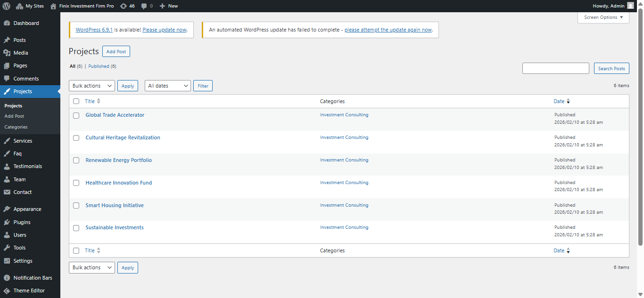Check the Global Trade Accelerator checkbox

(76, 115)
